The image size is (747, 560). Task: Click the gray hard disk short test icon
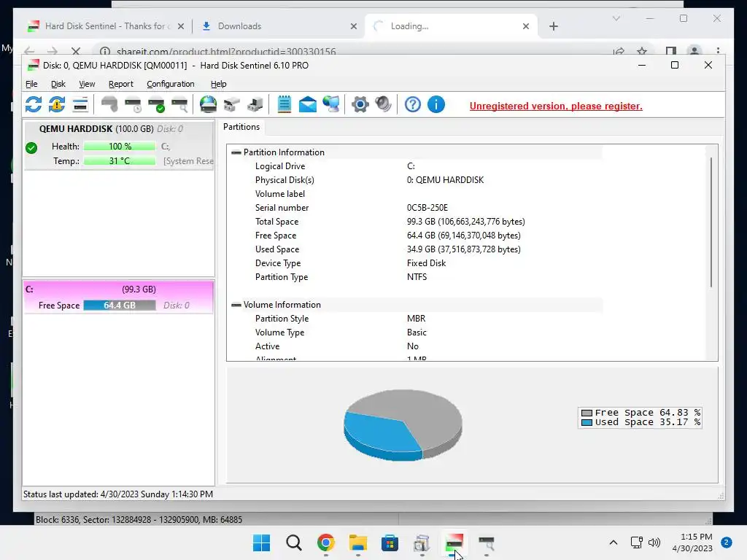109,104
